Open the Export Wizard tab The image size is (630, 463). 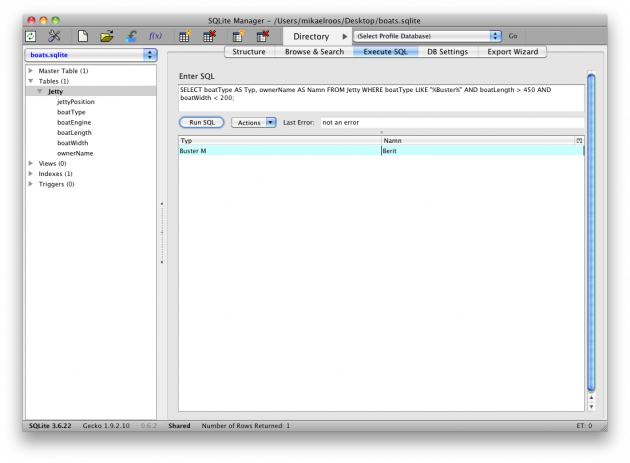point(513,52)
